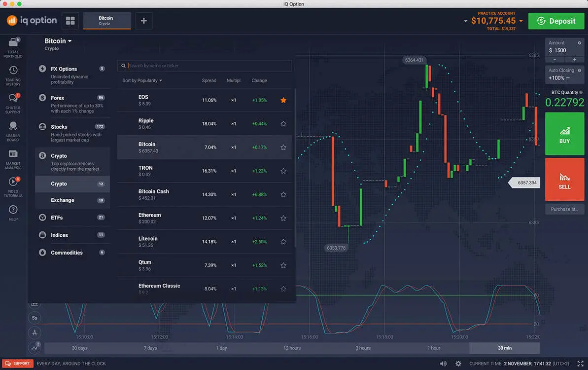Switch the chart to 30 days
The image size is (588, 370).
point(79,348)
